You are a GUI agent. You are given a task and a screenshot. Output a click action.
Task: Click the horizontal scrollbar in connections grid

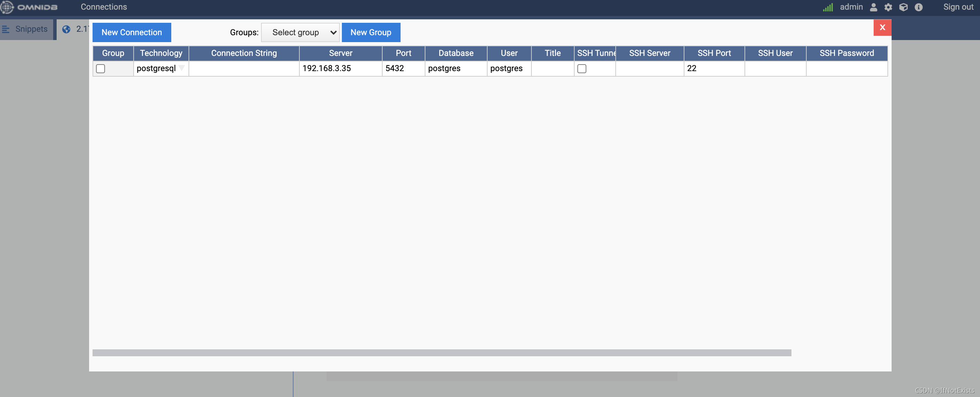[x=441, y=352]
